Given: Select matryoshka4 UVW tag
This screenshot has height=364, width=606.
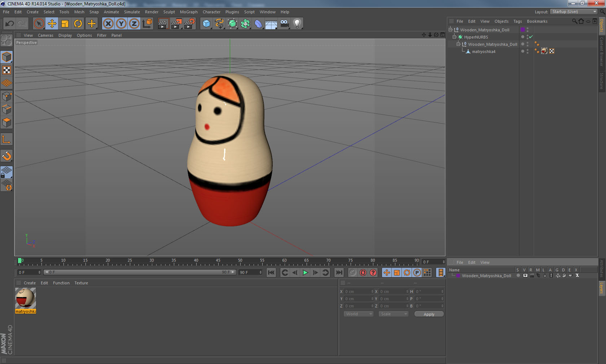Looking at the screenshot, I should [x=552, y=51].
